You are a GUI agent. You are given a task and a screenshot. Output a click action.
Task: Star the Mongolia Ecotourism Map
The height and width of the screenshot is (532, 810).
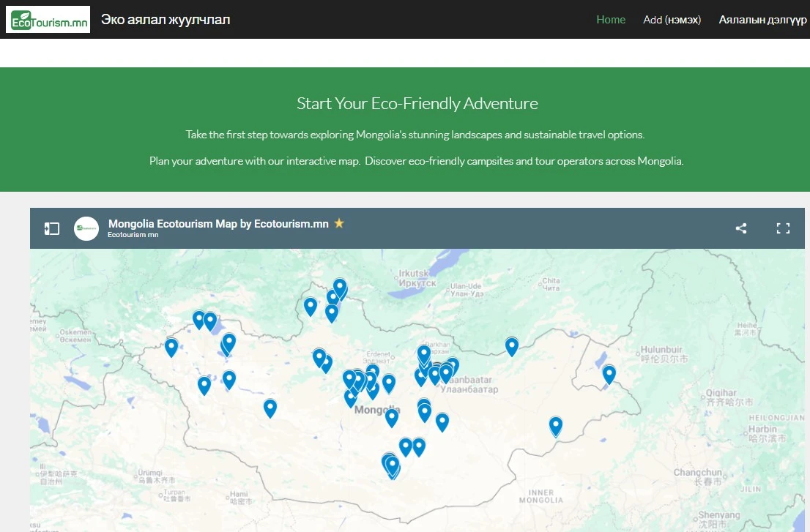[339, 223]
